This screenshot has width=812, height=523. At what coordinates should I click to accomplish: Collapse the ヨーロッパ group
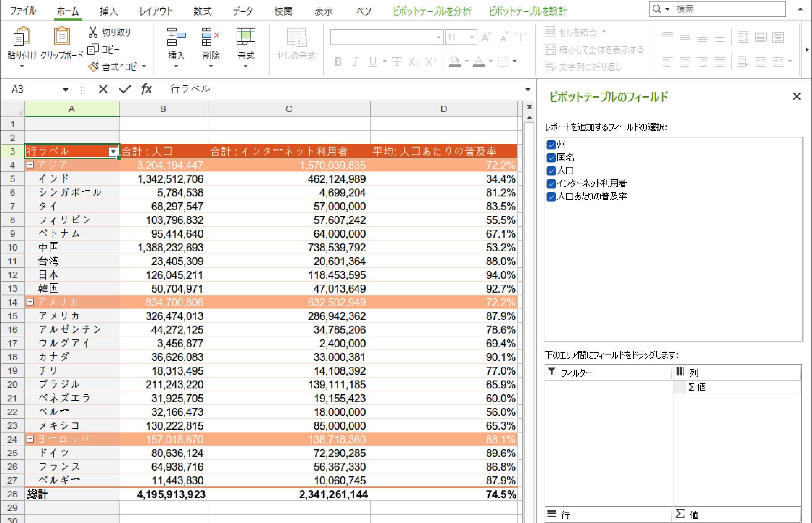coord(30,439)
